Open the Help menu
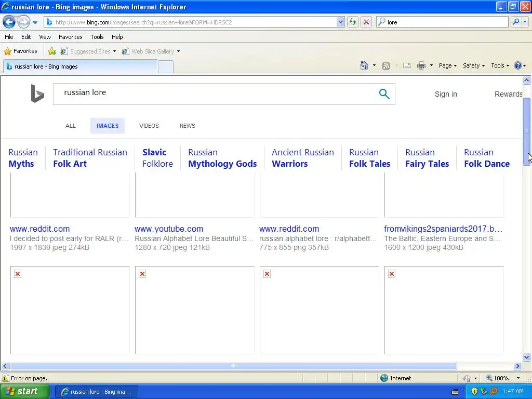 117,37
